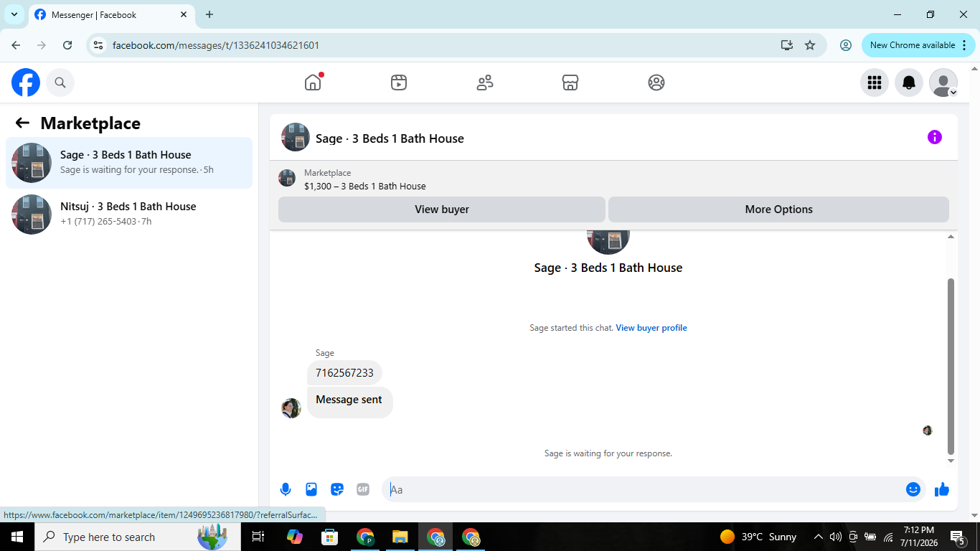The height and width of the screenshot is (551, 980).
Task: Click the chat scrollbar down arrow
Action: click(951, 461)
